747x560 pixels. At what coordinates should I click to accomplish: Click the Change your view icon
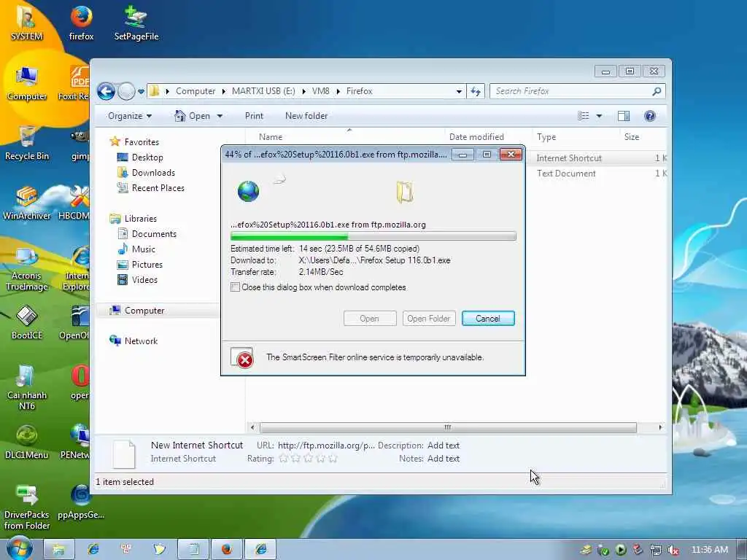[x=584, y=116]
